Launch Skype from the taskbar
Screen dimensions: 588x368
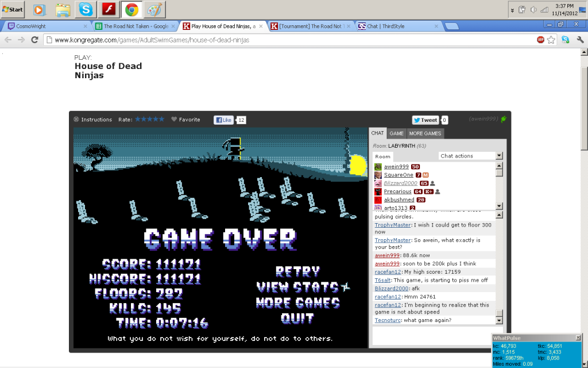(x=86, y=9)
